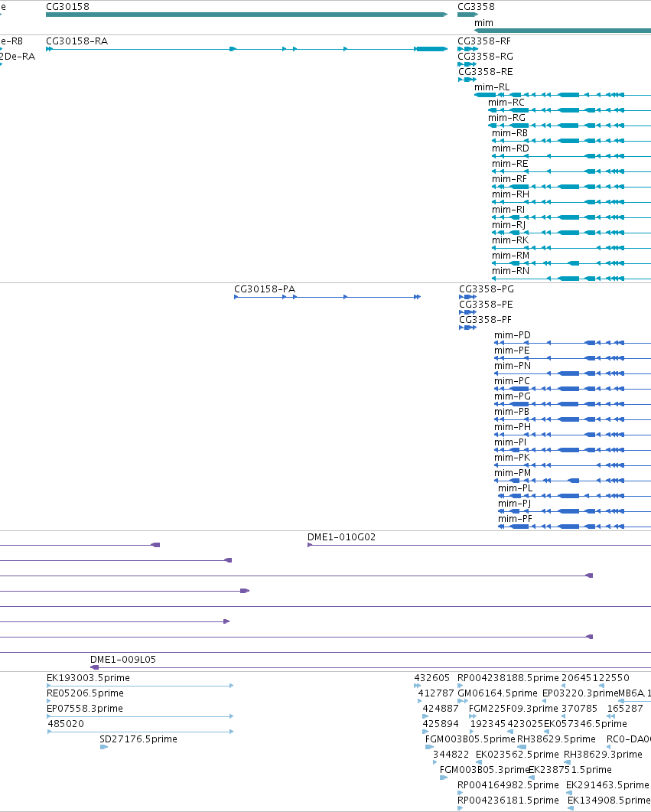Screen dimensions: 651x812
Task: Open the RE05206.5prime EST label
Action: coord(85,693)
